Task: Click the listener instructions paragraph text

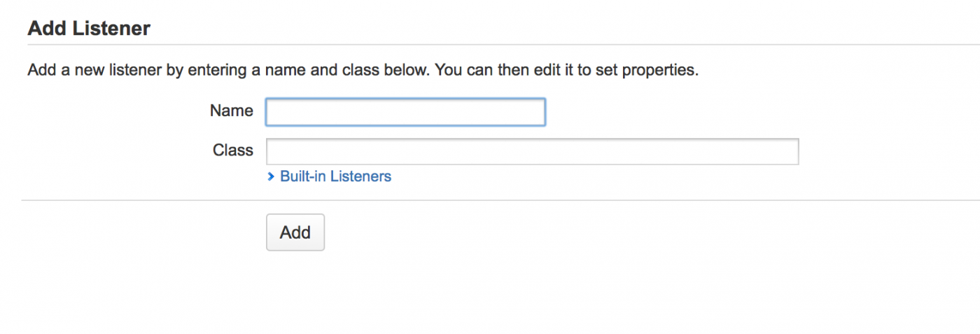Action: (x=363, y=71)
